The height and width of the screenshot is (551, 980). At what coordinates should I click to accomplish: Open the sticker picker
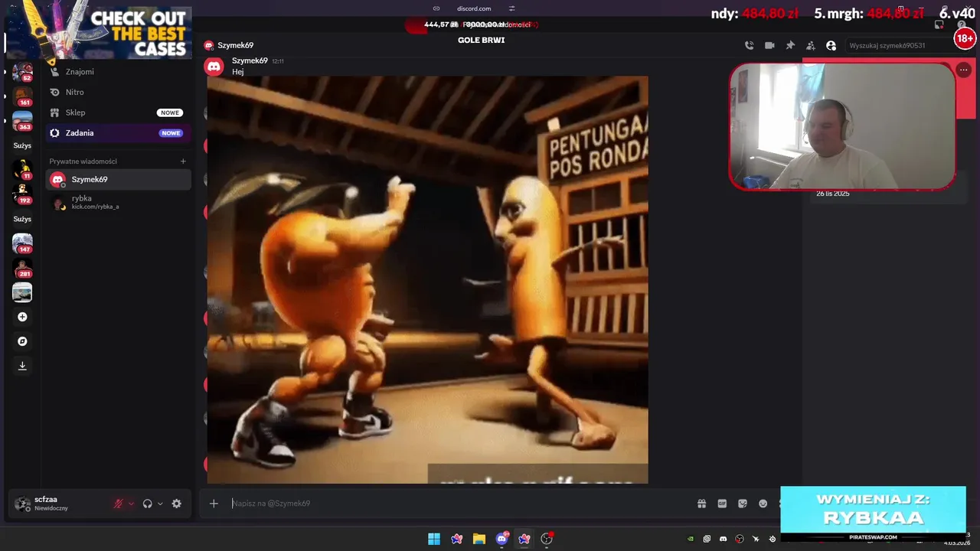[743, 504]
